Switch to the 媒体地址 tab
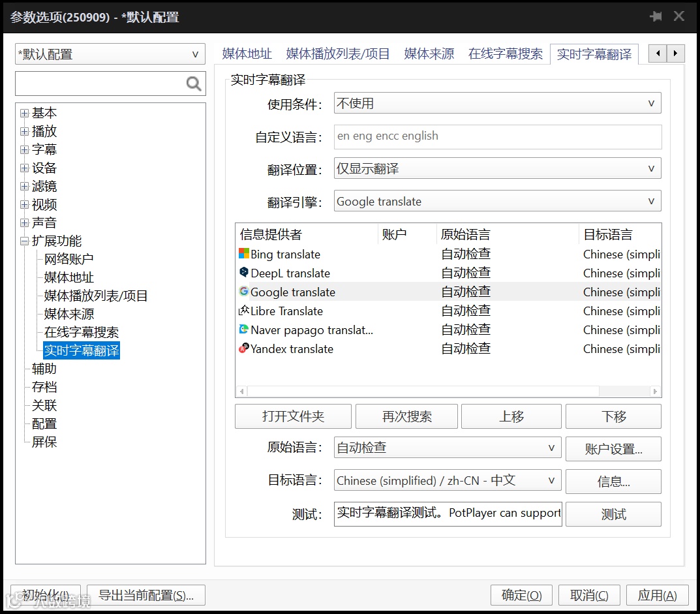The height and width of the screenshot is (614, 700). (247, 54)
